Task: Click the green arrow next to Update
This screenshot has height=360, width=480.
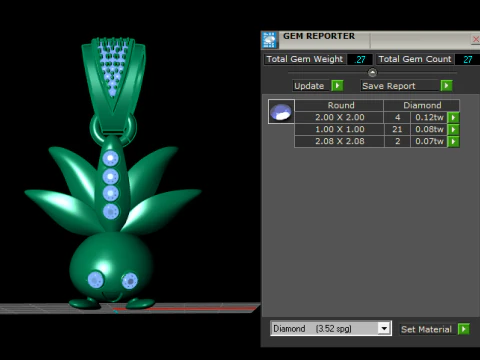Action: (337, 86)
